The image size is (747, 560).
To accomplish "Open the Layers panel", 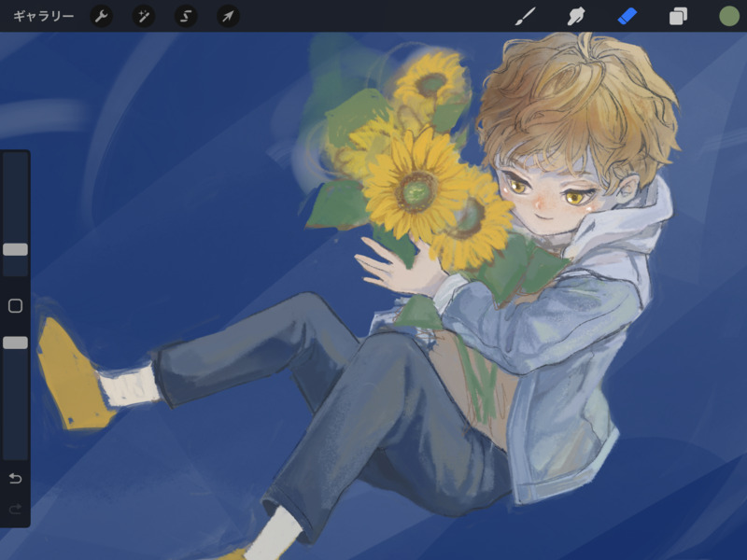I will click(x=678, y=16).
